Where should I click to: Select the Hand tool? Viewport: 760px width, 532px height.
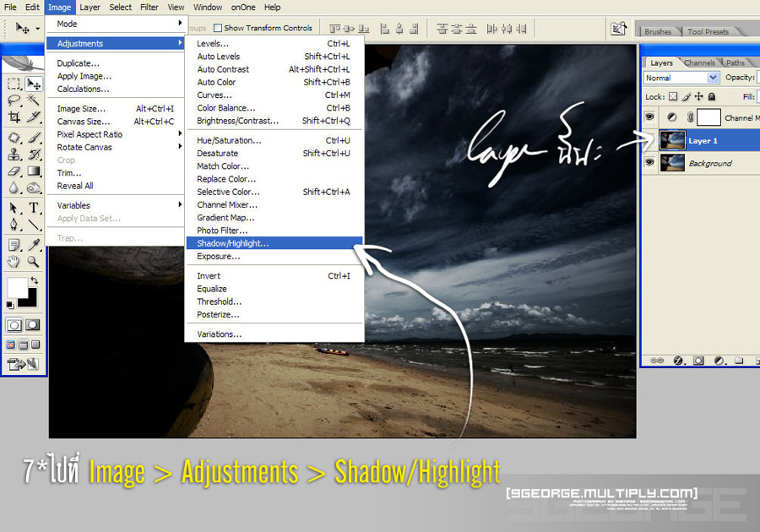coord(14,262)
